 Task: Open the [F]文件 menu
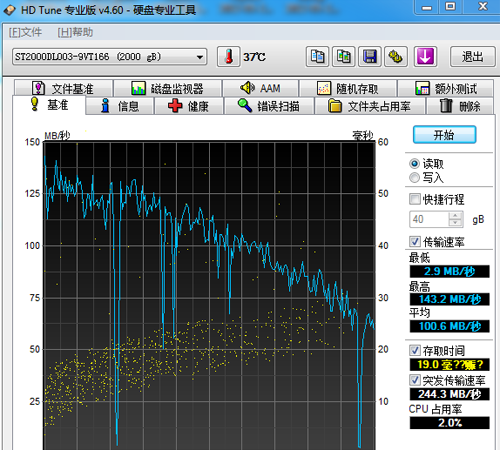click(25, 32)
